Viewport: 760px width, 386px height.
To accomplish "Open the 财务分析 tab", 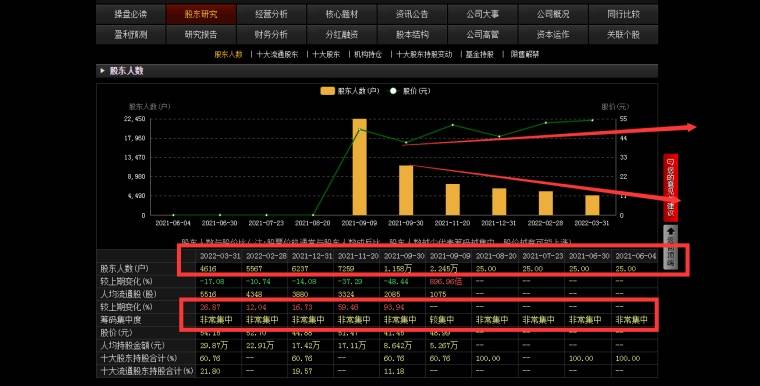I will (271, 34).
